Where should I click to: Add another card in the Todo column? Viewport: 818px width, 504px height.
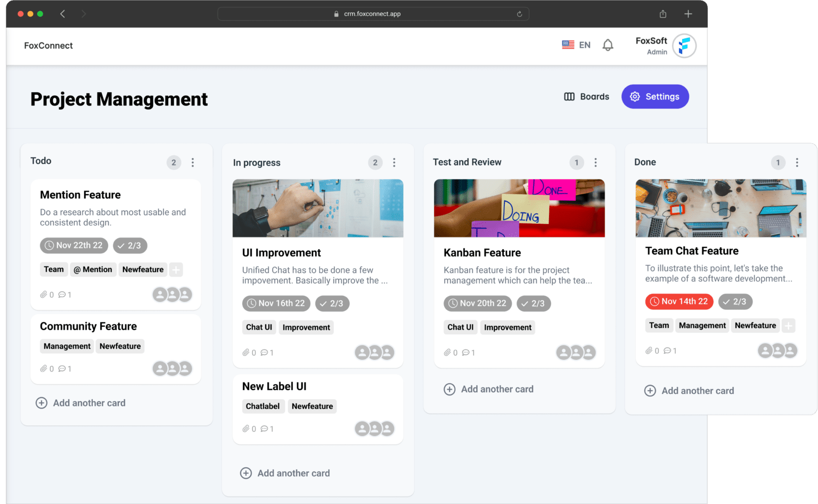80,403
